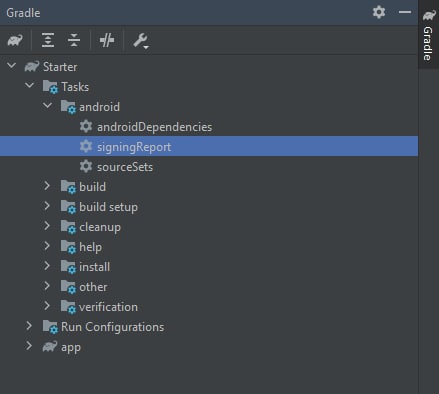Expand the cleanup tasks folder

point(47,226)
